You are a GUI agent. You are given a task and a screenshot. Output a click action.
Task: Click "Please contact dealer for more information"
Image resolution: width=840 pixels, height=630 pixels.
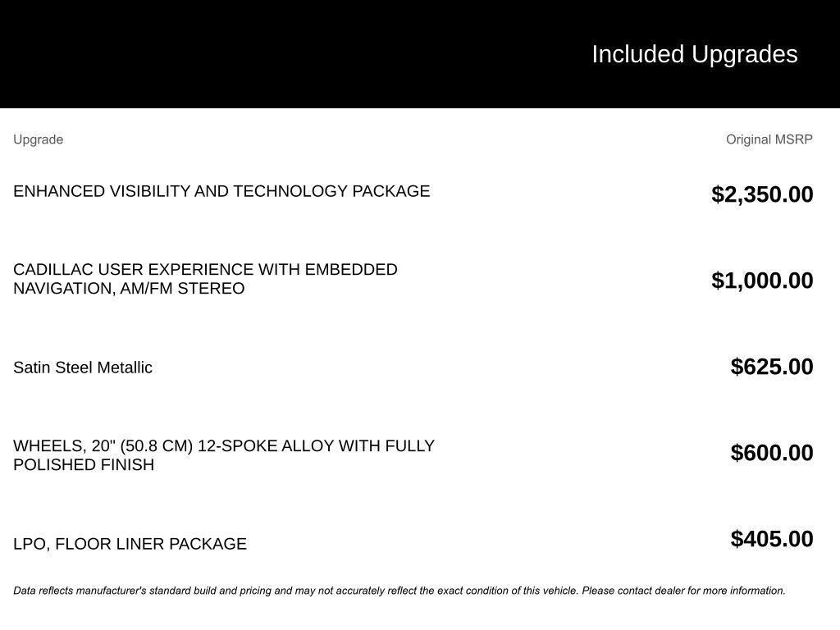tap(683, 591)
